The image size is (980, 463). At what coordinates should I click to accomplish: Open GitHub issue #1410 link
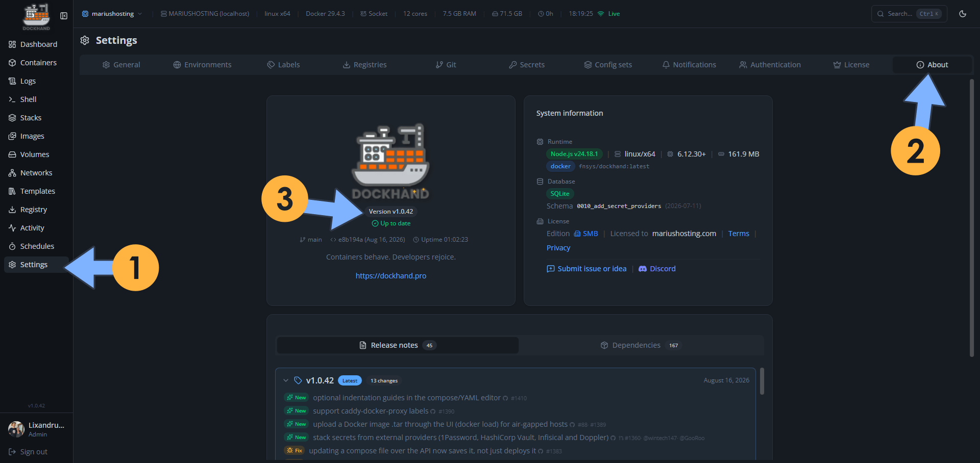tap(519, 398)
